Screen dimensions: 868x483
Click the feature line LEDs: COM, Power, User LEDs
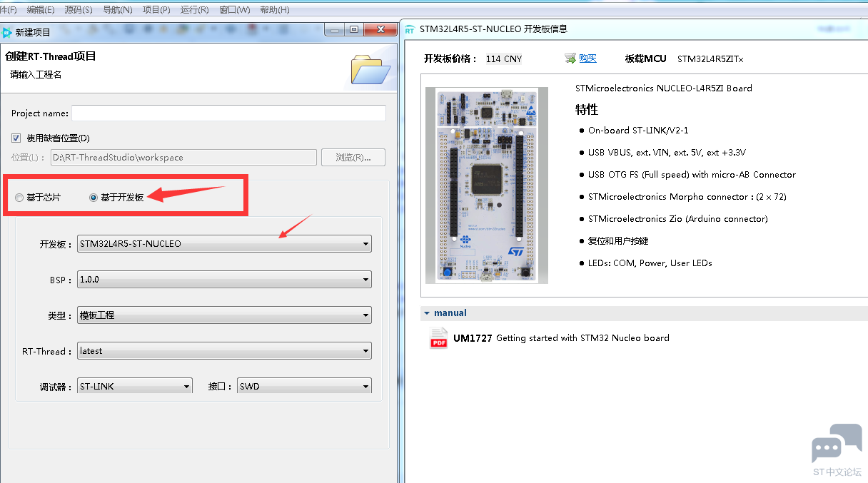650,263
